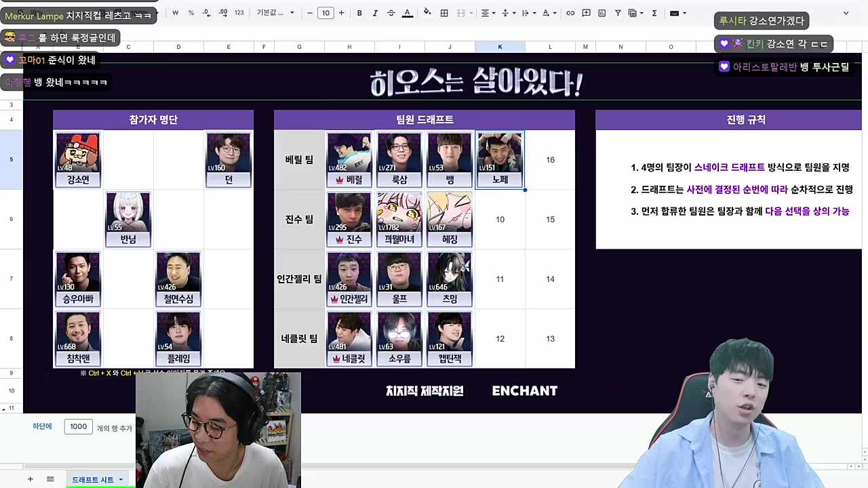Open the input tools keyboard dropdown
The image size is (868, 488).
point(677,13)
